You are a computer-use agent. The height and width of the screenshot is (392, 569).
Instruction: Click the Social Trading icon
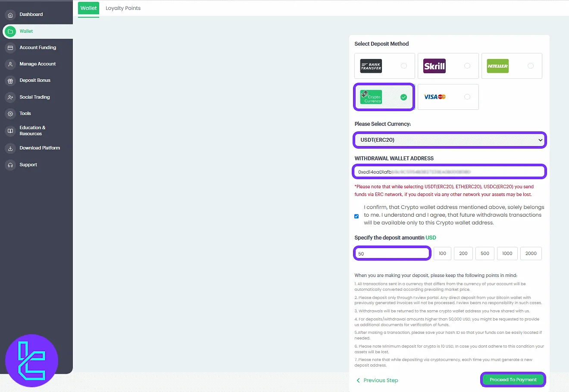click(10, 97)
